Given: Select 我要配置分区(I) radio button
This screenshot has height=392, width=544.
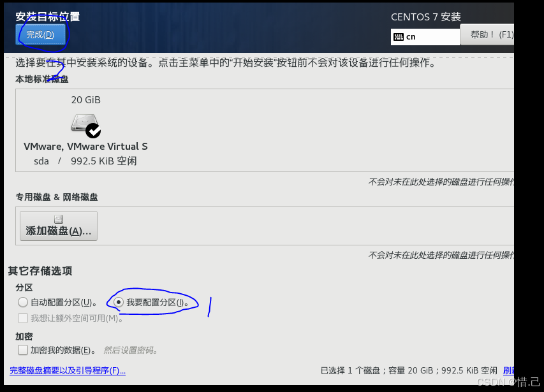Looking at the screenshot, I should 119,302.
